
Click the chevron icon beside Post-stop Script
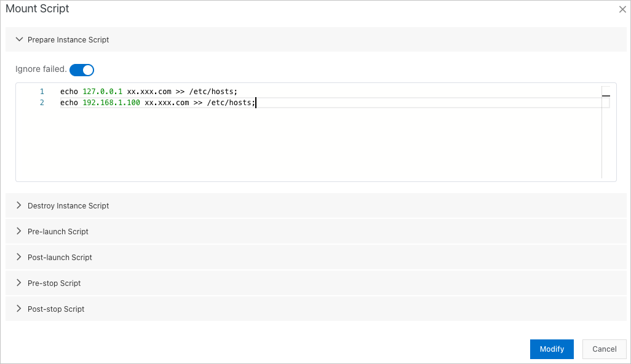[x=19, y=309]
